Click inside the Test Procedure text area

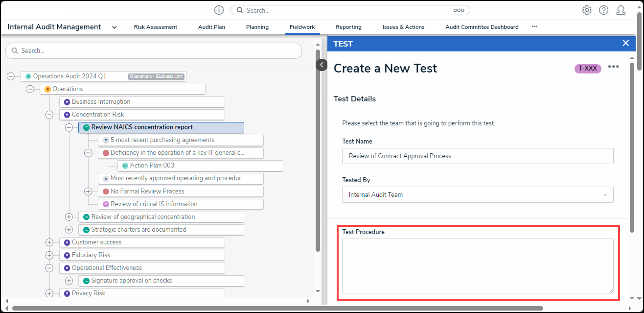pos(477,265)
